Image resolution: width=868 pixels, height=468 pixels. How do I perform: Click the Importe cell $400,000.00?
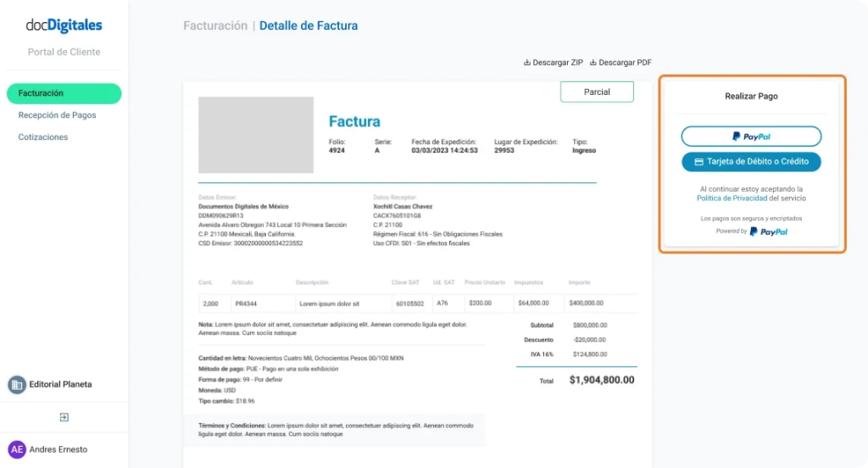[x=601, y=304]
